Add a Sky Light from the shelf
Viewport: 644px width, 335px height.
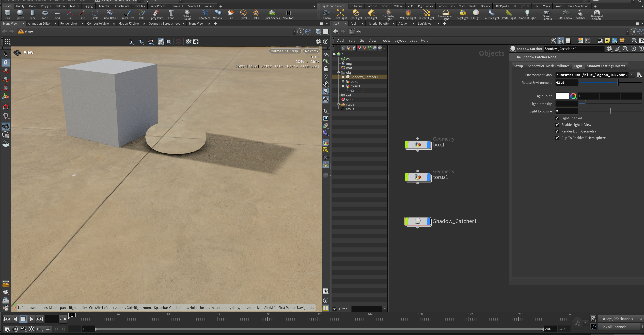(x=463, y=14)
